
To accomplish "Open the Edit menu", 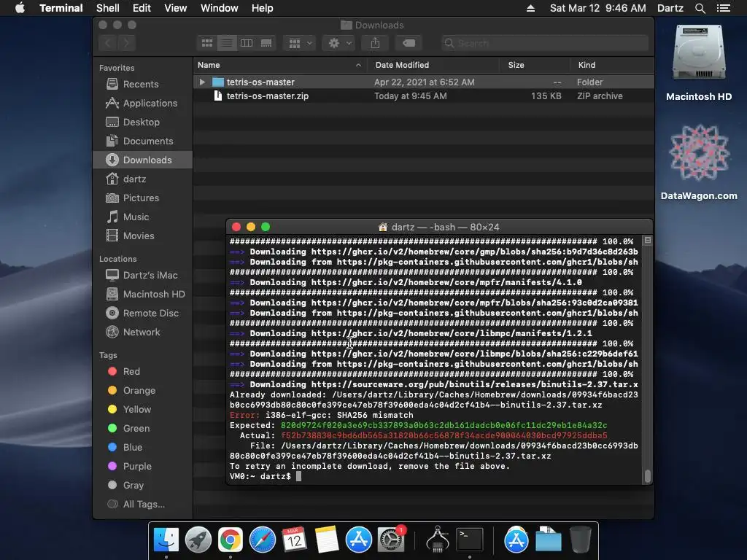I will point(142,8).
